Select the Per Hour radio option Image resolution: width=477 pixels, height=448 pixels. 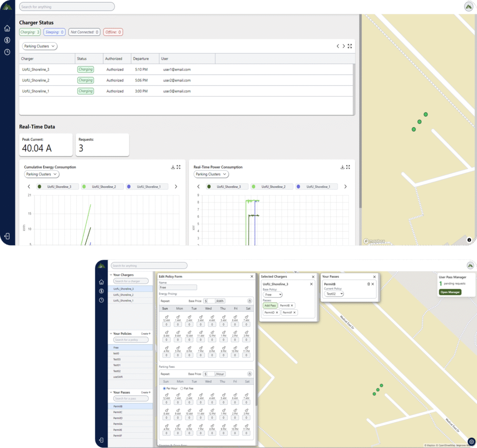pyautogui.click(x=164, y=388)
